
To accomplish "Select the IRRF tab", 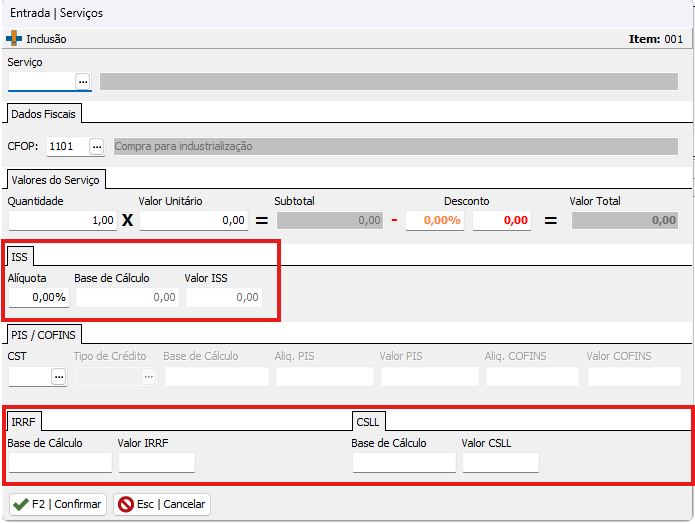I will coord(23,421).
